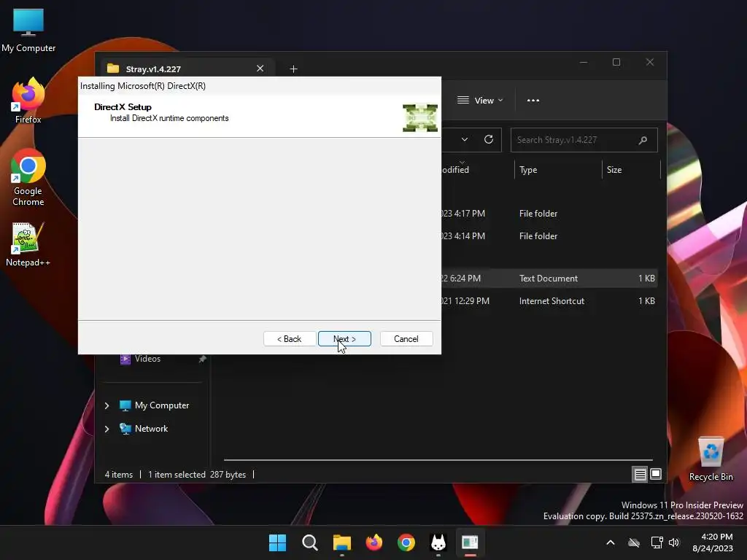747x560 pixels.
Task: Expand the Network tree node
Action: point(107,429)
